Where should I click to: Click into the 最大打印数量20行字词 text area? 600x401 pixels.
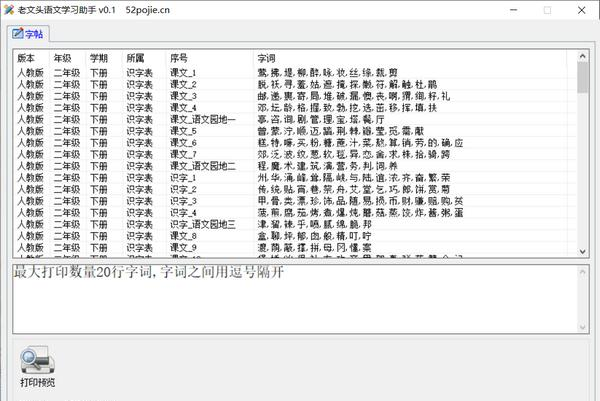tap(295, 299)
